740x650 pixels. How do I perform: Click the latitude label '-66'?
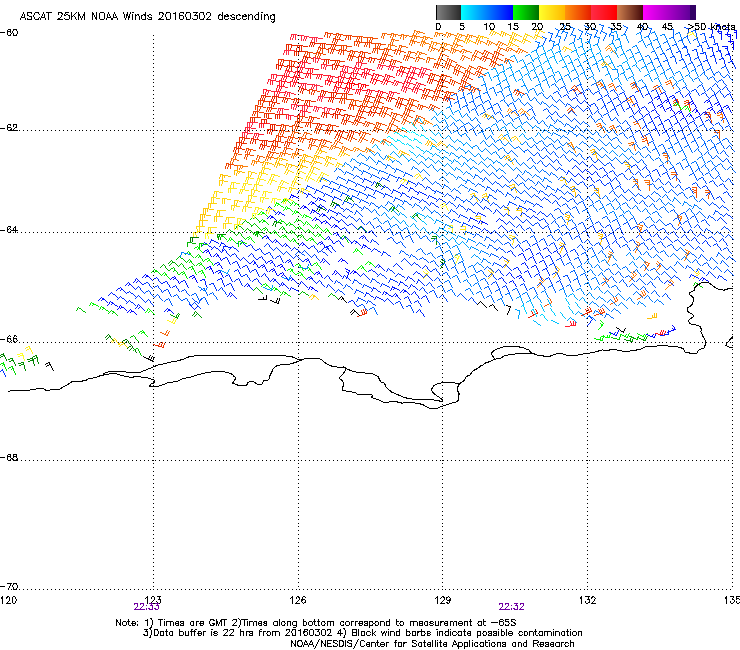(x=9, y=340)
